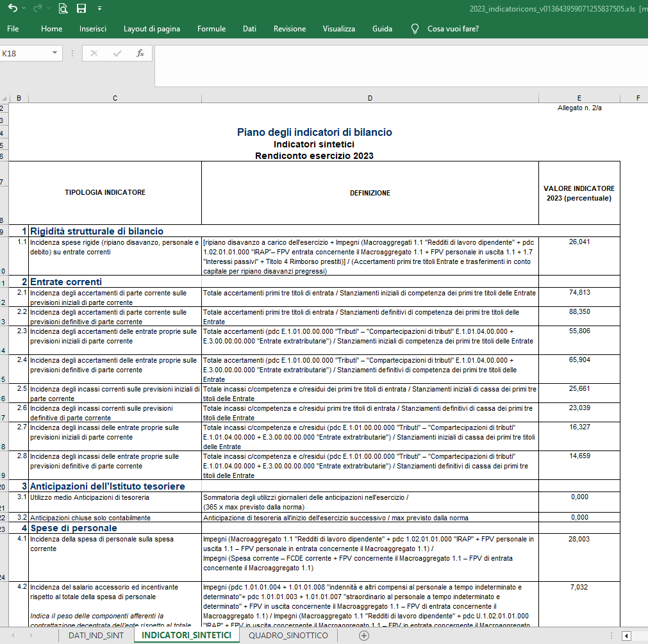Select column C header

[115, 98]
